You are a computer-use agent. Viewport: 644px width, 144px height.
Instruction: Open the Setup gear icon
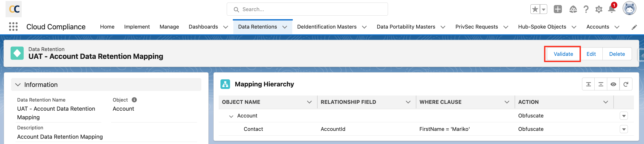(x=599, y=10)
